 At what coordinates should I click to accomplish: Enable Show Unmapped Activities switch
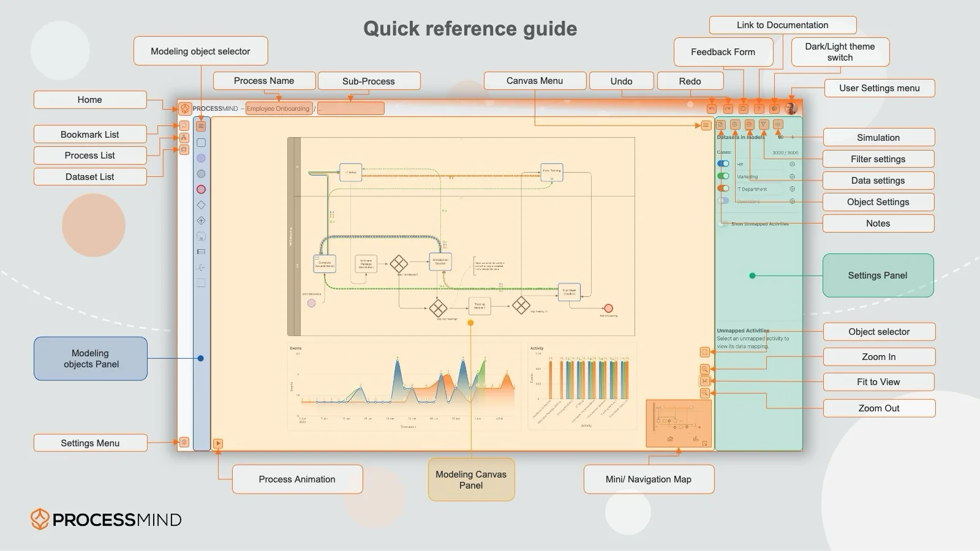[x=723, y=224]
